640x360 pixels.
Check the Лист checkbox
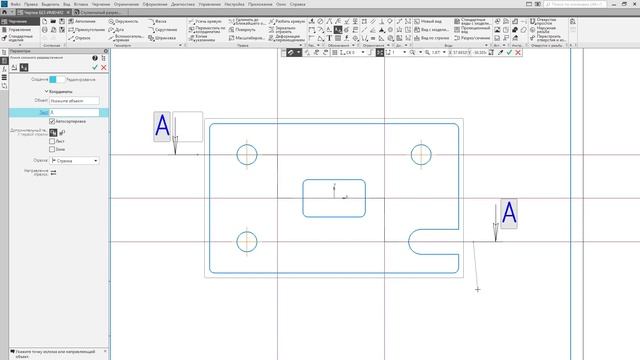[x=52, y=141]
